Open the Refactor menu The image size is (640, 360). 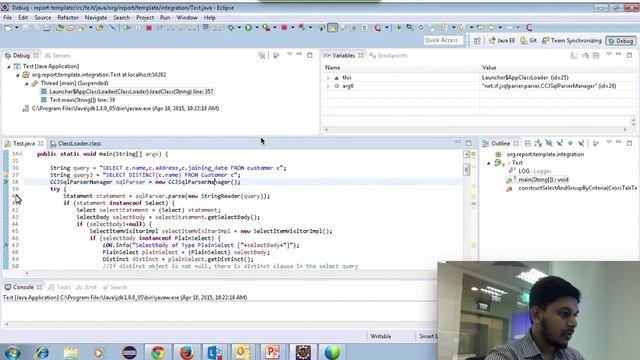(x=68, y=18)
